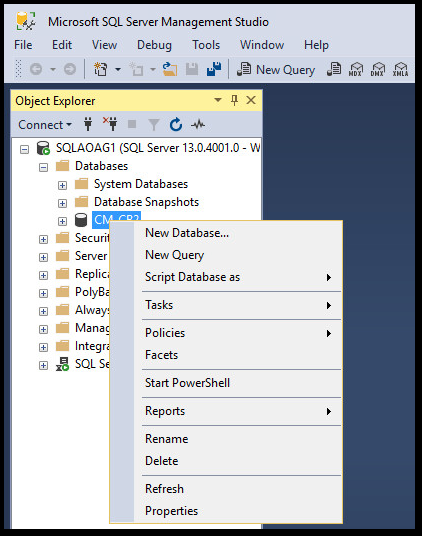Viewport: 422px width, 536px height.
Task: Click the Auto Hide pin icon
Action: [x=234, y=100]
